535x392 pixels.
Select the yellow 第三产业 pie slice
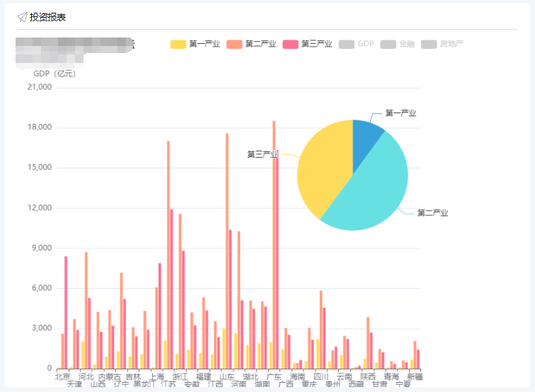[322, 170]
